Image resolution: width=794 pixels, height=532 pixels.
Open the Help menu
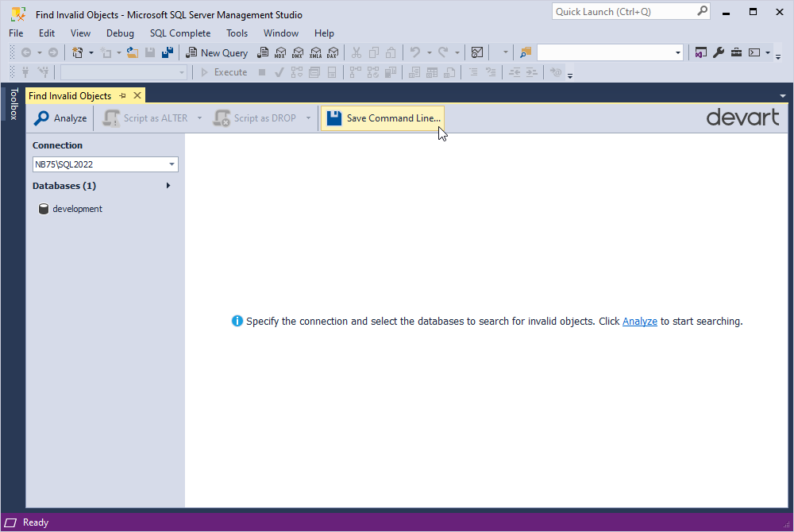tap(324, 33)
